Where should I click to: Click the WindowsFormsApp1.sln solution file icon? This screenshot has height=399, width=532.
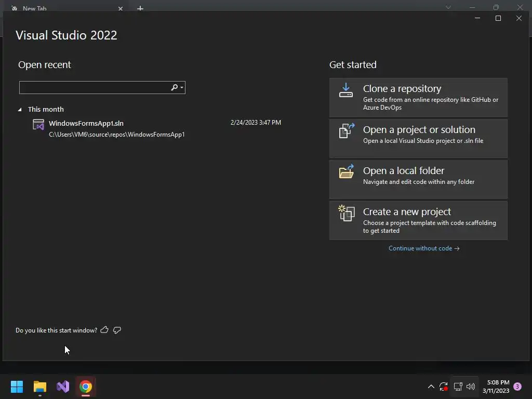pos(38,125)
